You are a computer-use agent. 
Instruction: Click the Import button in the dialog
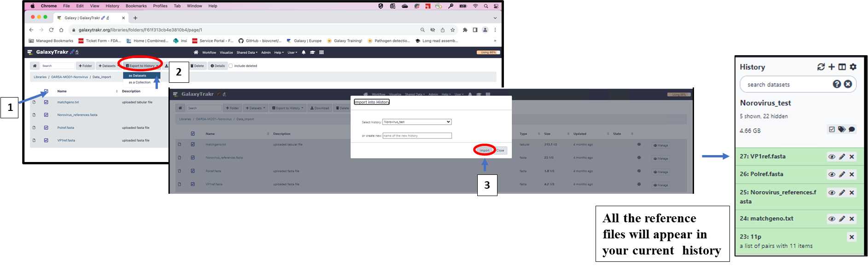pyautogui.click(x=485, y=150)
